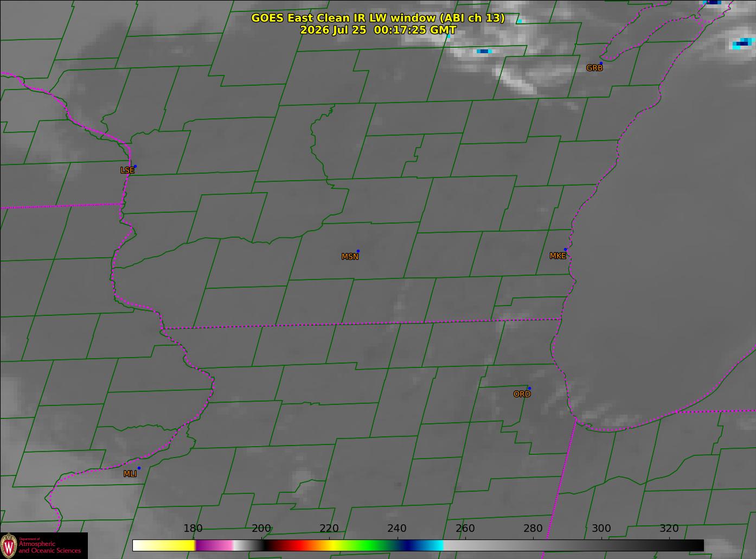
Task: Click the ORD station marker dot
Action: tap(529, 388)
